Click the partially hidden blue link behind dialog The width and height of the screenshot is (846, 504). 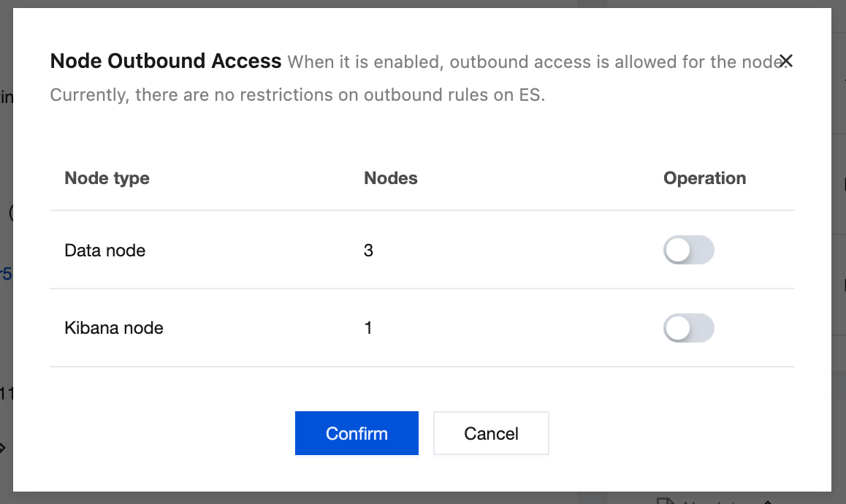[x=6, y=275]
